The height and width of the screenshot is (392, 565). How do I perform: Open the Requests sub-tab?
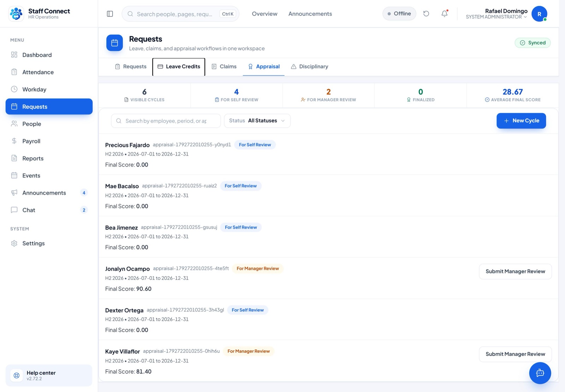point(131,67)
